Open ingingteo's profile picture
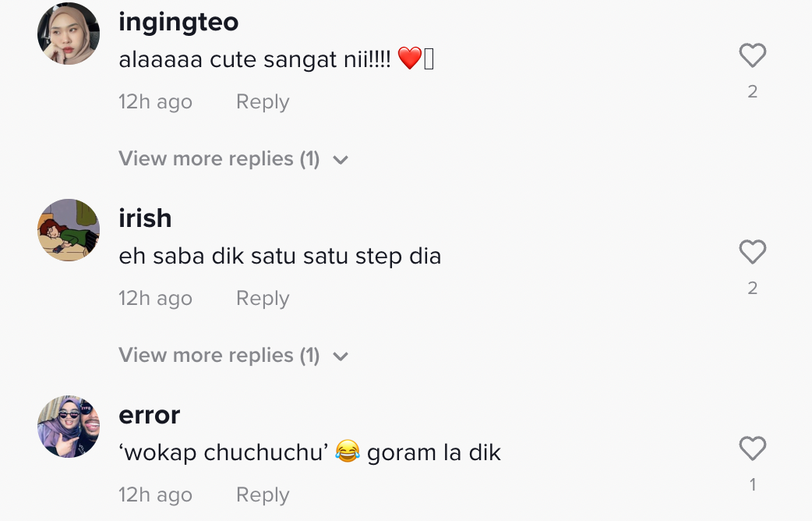 point(69,34)
